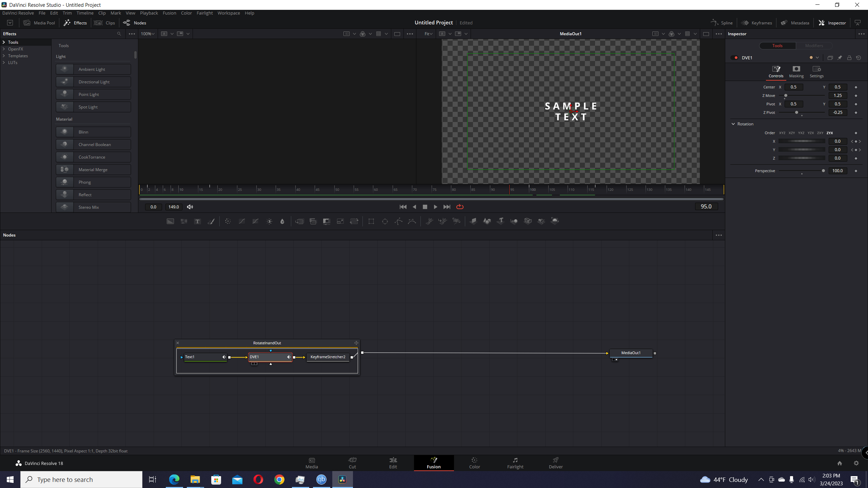Add a Matte Control node from toolbar
Viewport: 868px width, 488px height.
pos(327,221)
